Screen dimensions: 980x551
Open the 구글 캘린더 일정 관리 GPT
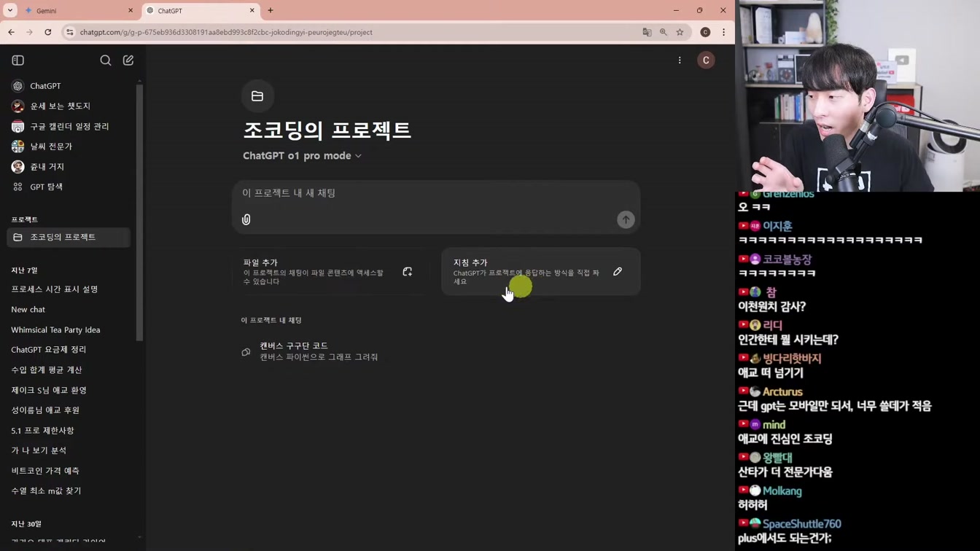point(69,126)
